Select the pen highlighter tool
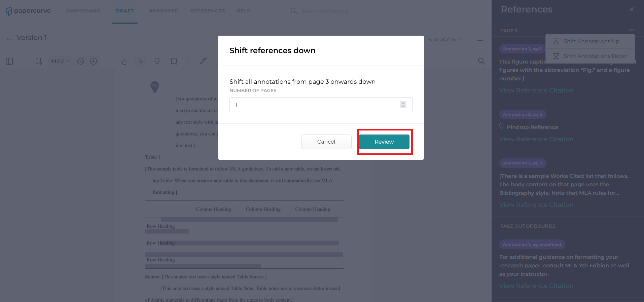The width and height of the screenshot is (644, 302). point(203,61)
